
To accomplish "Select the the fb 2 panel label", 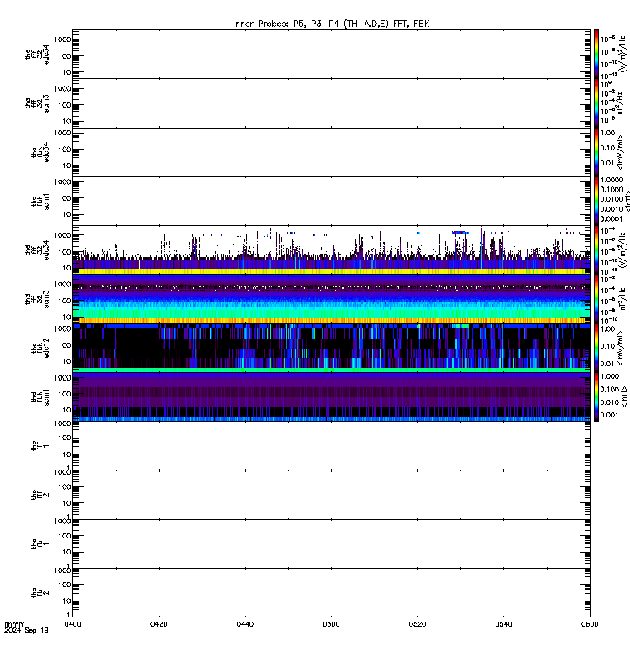I will [40, 593].
